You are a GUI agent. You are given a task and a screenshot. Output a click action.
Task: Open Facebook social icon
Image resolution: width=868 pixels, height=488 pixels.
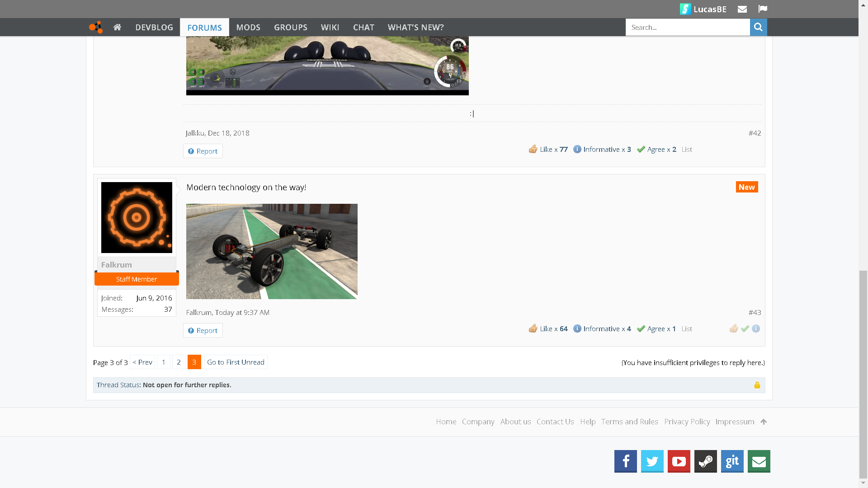(625, 461)
